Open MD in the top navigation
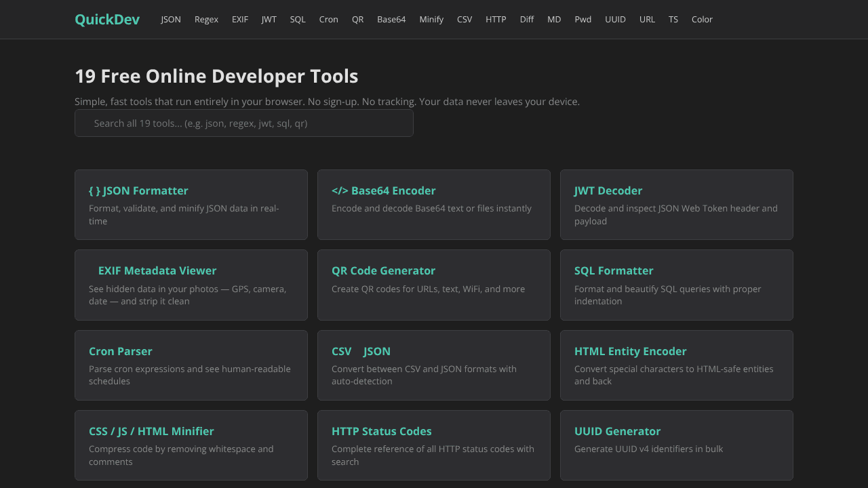Image resolution: width=868 pixels, height=488 pixels. coord(554,20)
